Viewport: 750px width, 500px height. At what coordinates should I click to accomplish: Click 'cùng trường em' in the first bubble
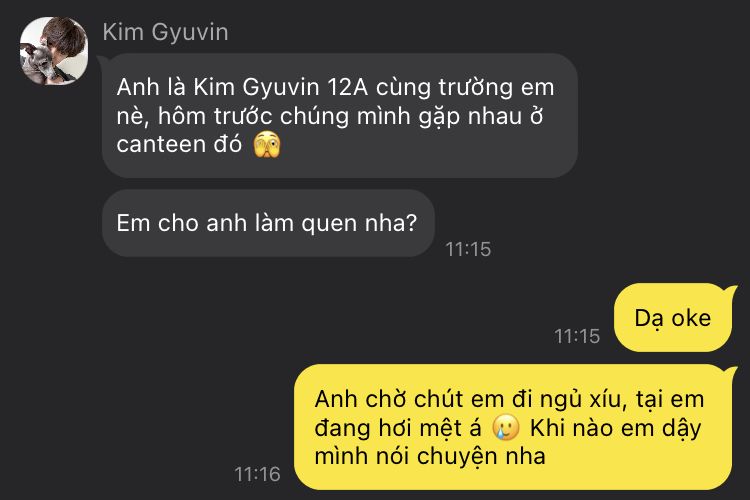465,88
